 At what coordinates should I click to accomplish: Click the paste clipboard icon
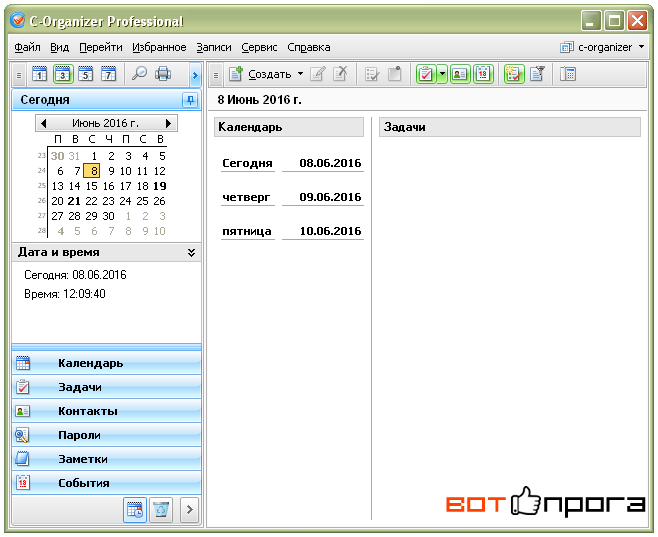(394, 74)
